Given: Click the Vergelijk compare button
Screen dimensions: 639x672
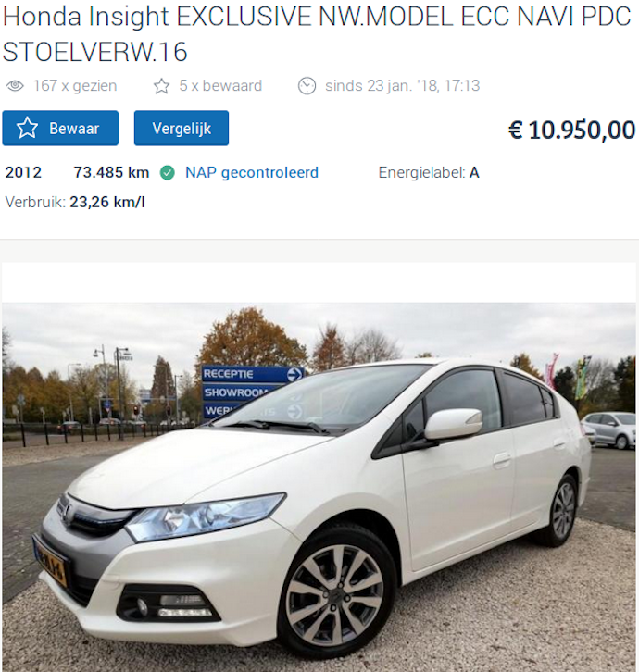Looking at the screenshot, I should tap(182, 128).
